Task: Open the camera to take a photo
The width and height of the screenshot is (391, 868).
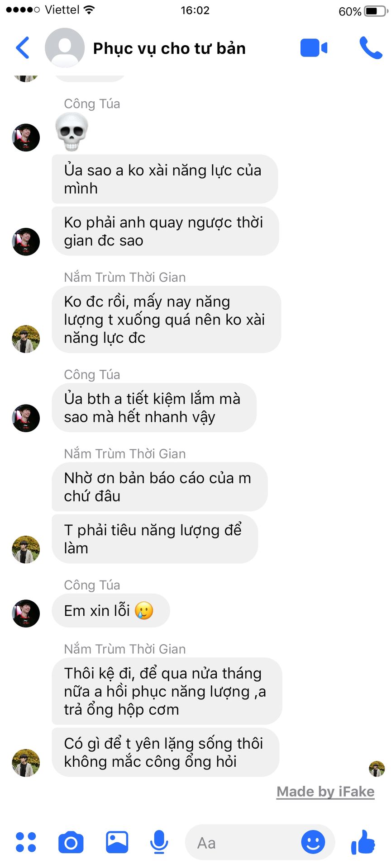Action: 71,842
